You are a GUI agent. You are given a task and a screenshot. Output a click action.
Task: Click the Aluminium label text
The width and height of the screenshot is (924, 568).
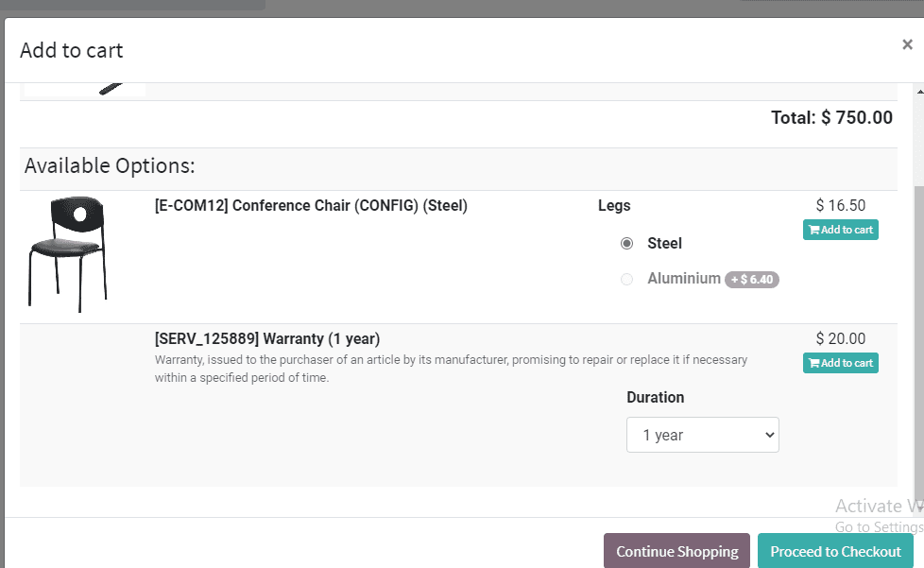click(x=684, y=278)
